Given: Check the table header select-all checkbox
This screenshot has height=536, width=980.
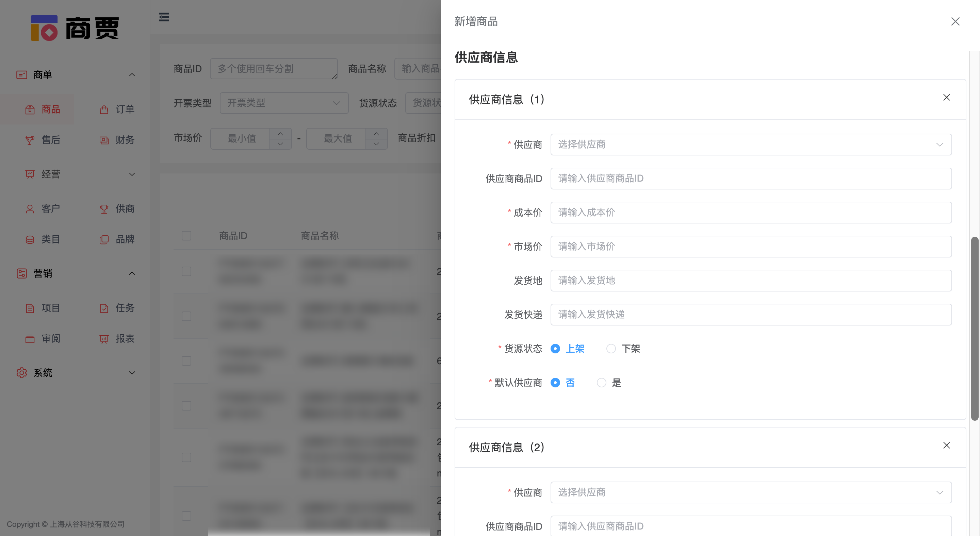Looking at the screenshot, I should coord(186,236).
